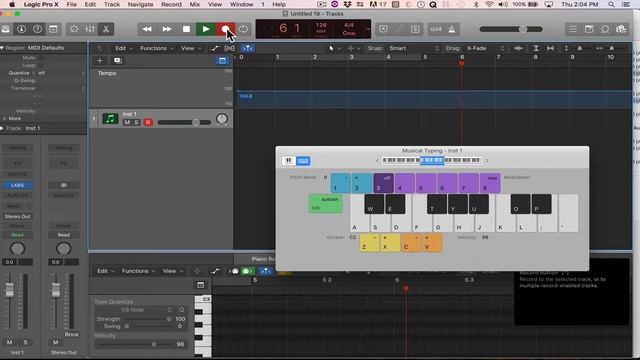This screenshot has height=360, width=640.
Task: Open the Piano Roll View menu
Action: pos(173,271)
